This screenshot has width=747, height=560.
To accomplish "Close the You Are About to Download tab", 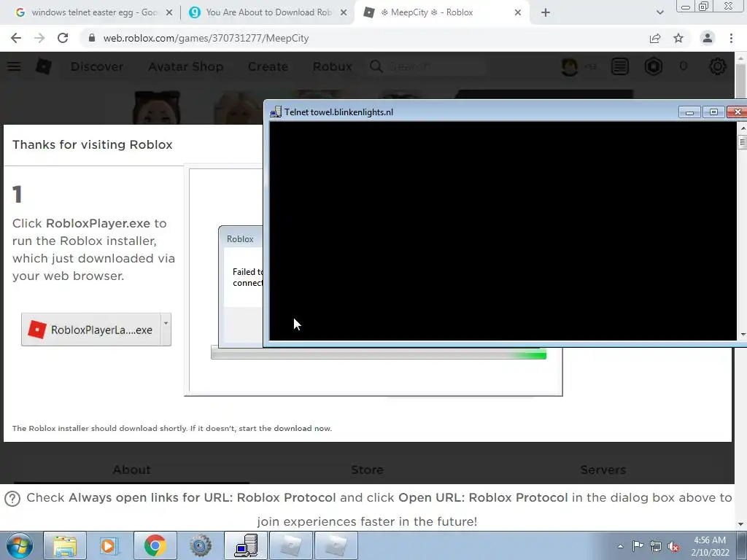I will [344, 12].
